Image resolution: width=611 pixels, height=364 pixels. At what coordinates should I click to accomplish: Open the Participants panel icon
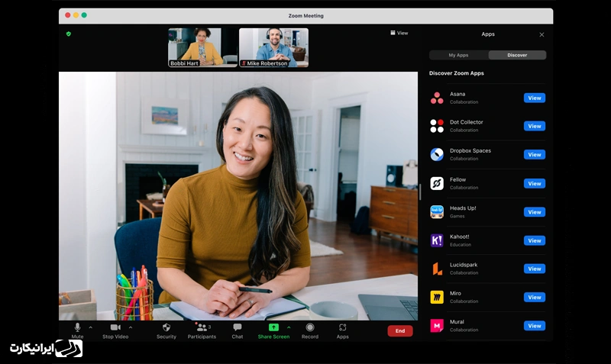(202, 327)
